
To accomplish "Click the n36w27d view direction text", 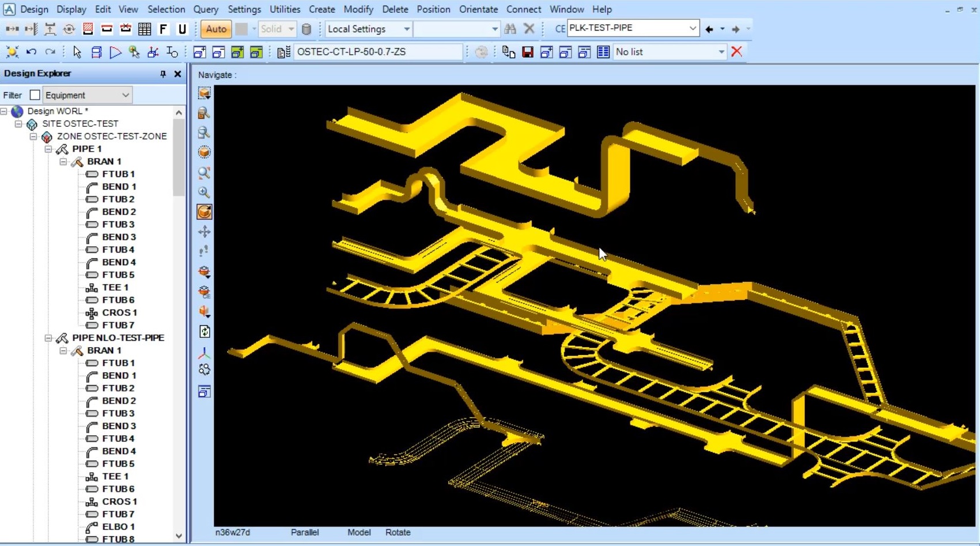I will pyautogui.click(x=233, y=532).
